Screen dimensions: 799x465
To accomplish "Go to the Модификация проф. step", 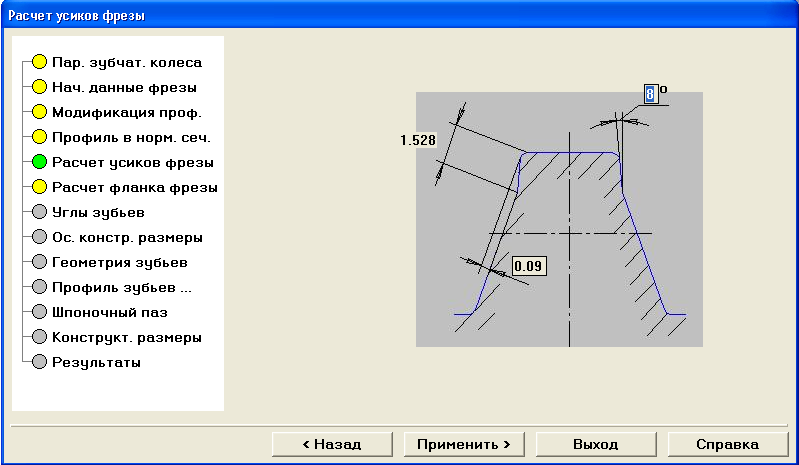I will pos(127,113).
